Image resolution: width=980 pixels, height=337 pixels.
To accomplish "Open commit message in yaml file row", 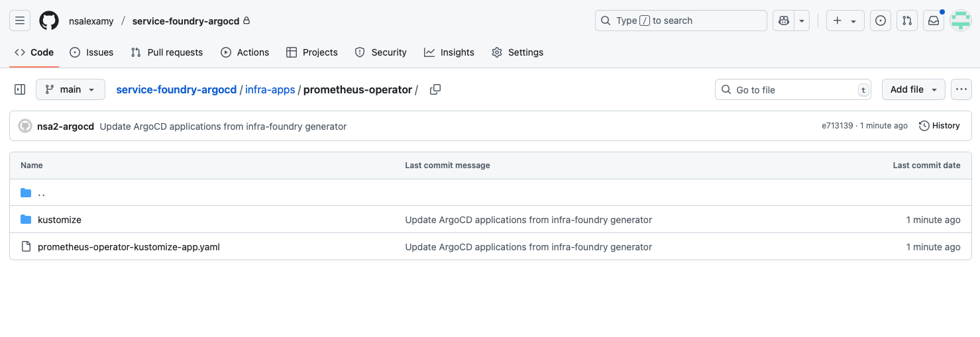I will (529, 247).
